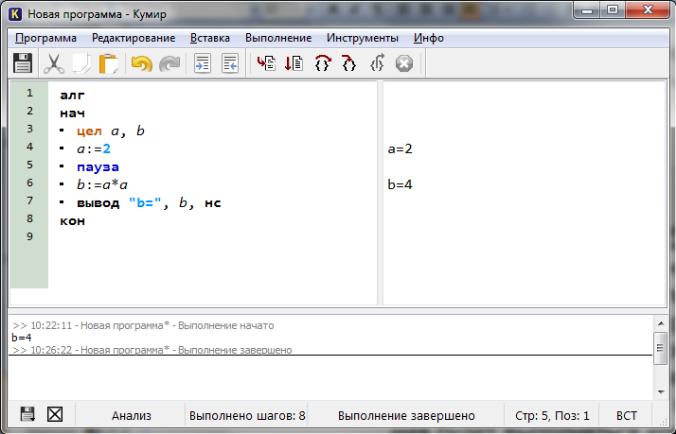676x434 pixels.
Task: Place cursor on the 'алг' line
Action: 72,95
